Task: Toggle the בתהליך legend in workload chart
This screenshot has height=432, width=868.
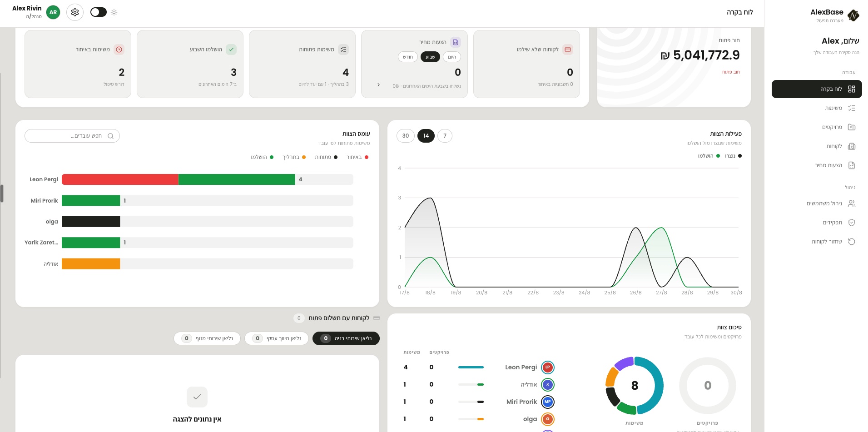Action: [294, 157]
